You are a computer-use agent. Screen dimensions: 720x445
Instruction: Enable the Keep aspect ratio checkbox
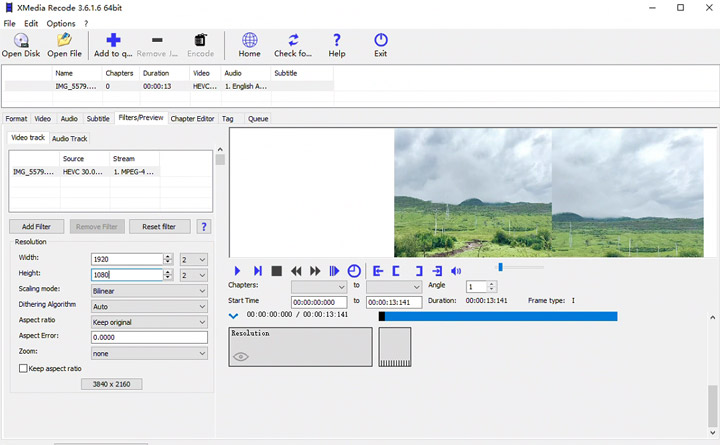coord(23,369)
